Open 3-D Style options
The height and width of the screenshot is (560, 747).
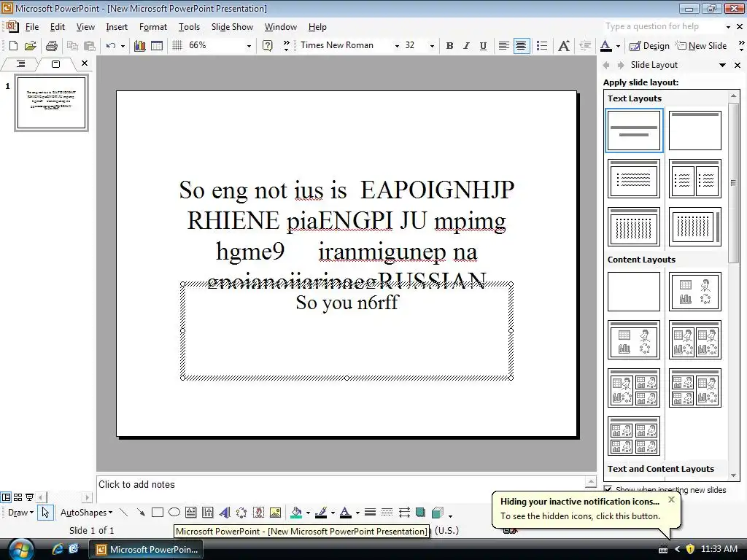point(438,513)
